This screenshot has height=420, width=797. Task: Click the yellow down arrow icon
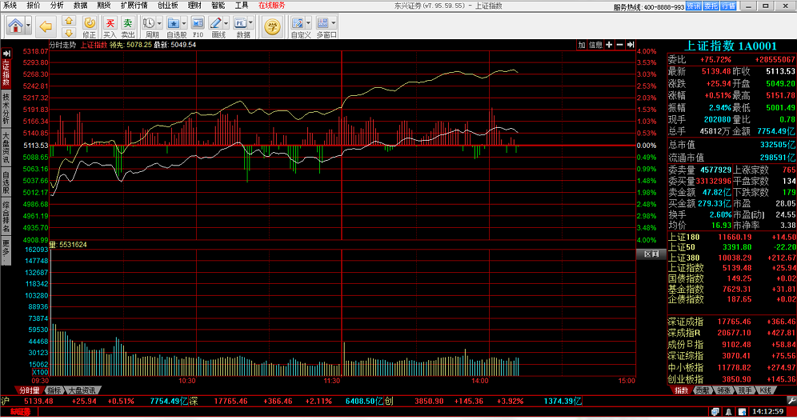click(x=69, y=33)
